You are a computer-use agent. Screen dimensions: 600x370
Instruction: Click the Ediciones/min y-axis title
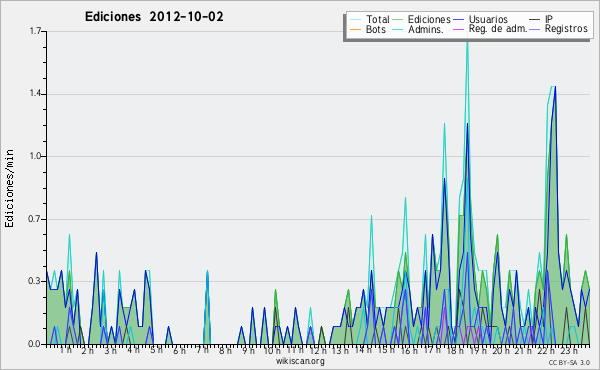tap(9, 188)
